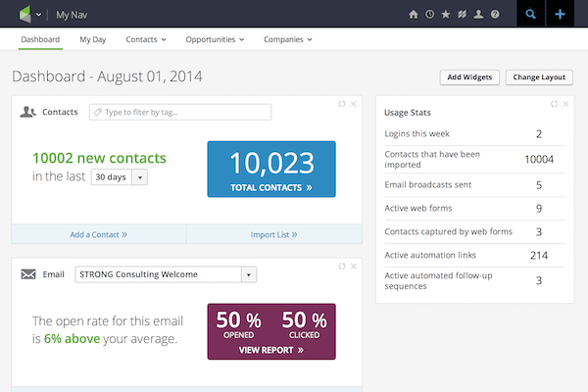Open the 30 days period dropdown
588x392 pixels.
click(x=120, y=177)
